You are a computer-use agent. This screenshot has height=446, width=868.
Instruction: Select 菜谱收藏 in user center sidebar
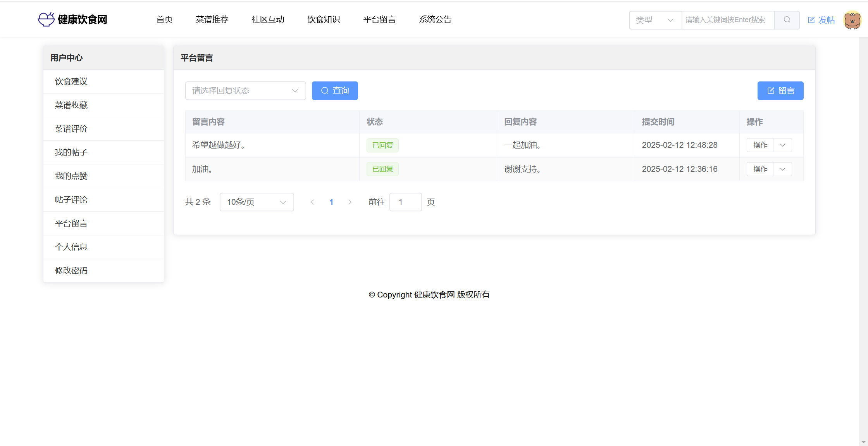71,105
